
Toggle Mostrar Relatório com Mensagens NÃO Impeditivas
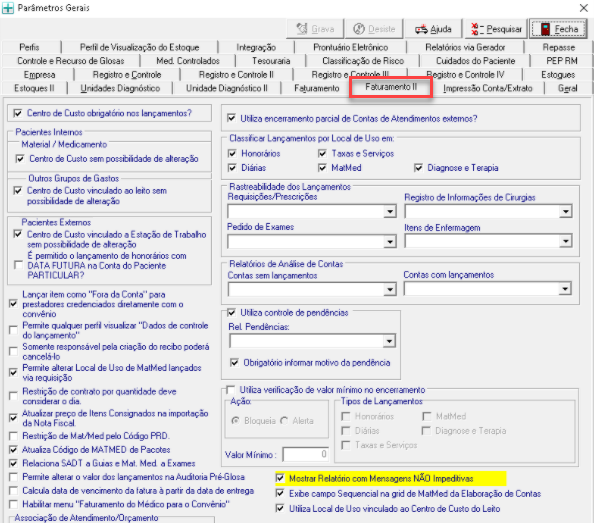(280, 478)
